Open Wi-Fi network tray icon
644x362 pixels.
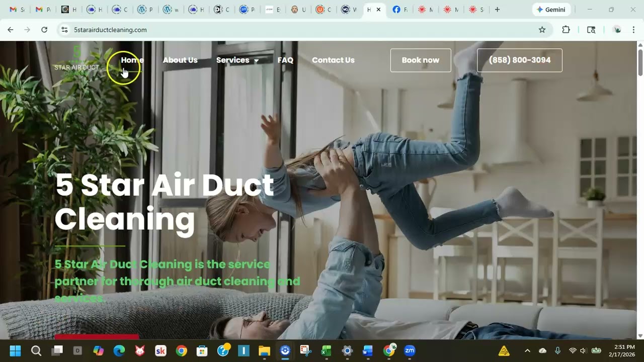tap(573, 350)
